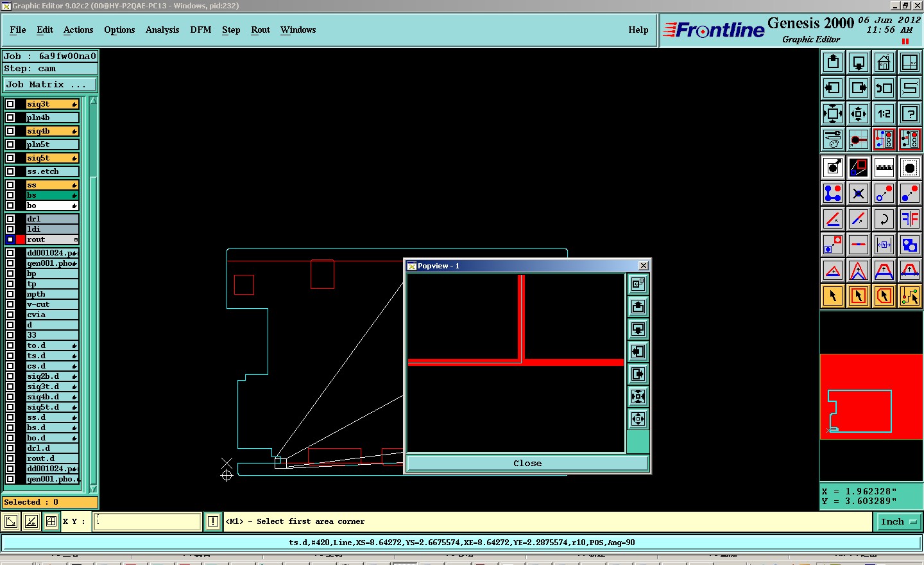Toggle the pln4b layer display checkbox
The height and width of the screenshot is (565, 924).
tap(10, 117)
